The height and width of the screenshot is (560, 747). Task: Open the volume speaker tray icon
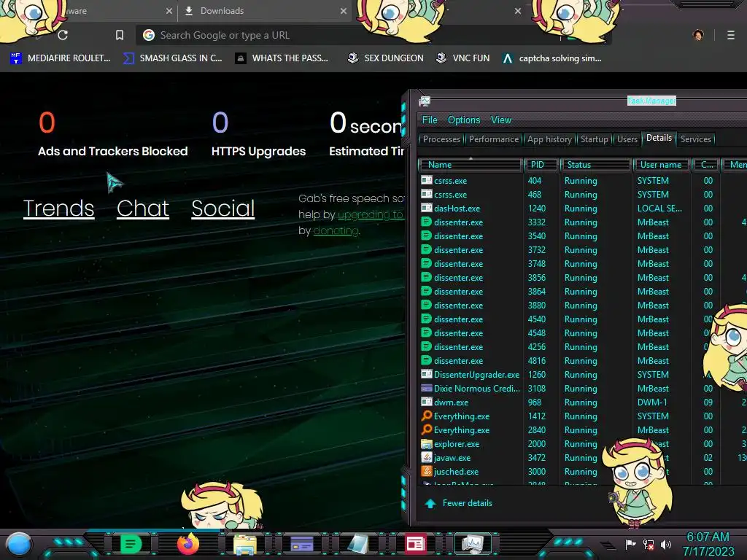(666, 544)
